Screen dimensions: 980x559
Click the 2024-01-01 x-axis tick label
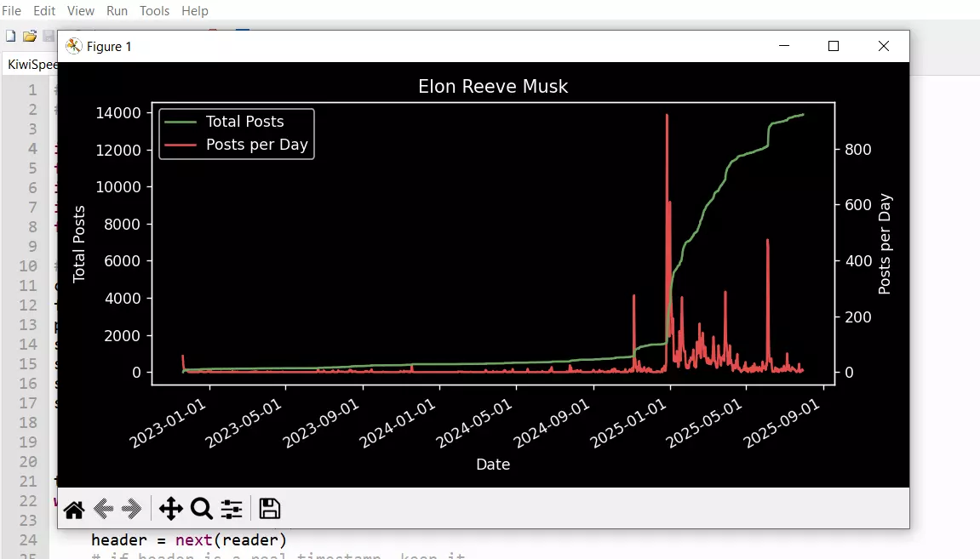[398, 424]
